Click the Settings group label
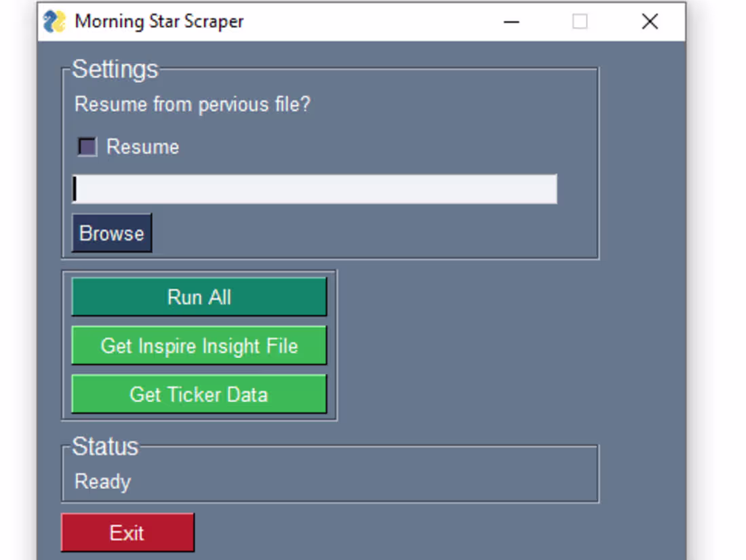This screenshot has width=746, height=560. click(x=115, y=68)
